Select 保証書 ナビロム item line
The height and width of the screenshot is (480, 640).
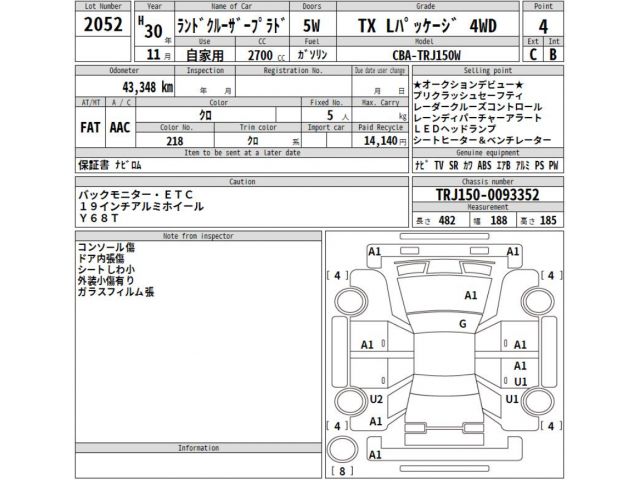tap(110, 165)
